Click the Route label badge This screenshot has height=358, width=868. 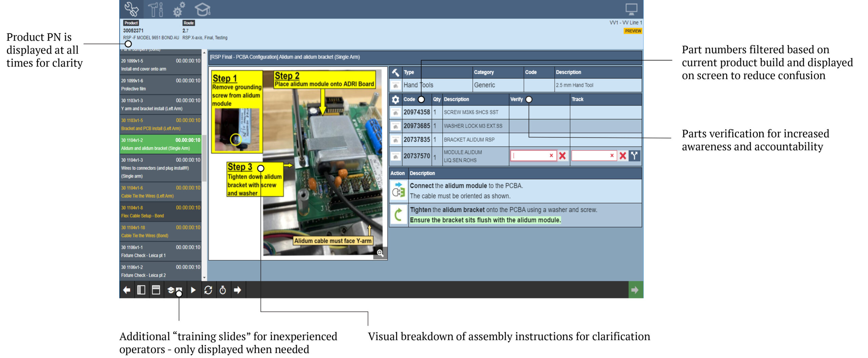click(189, 23)
